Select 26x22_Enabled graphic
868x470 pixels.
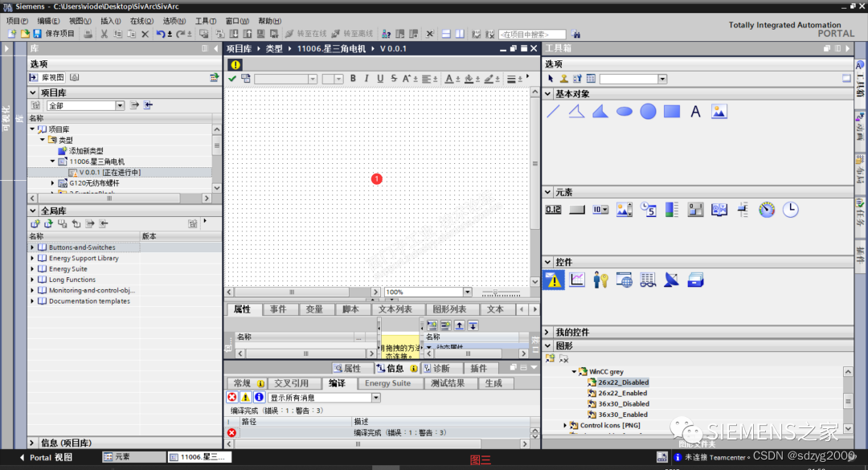622,393
